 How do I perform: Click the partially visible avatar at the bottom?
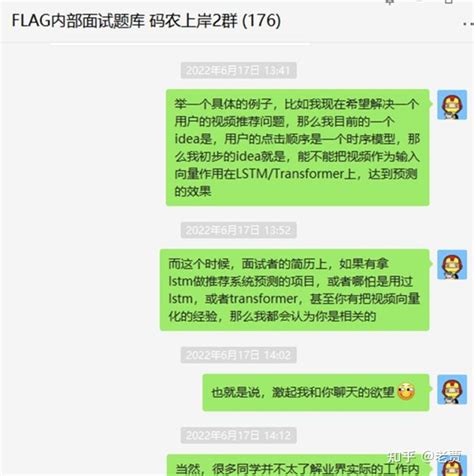tap(452, 466)
